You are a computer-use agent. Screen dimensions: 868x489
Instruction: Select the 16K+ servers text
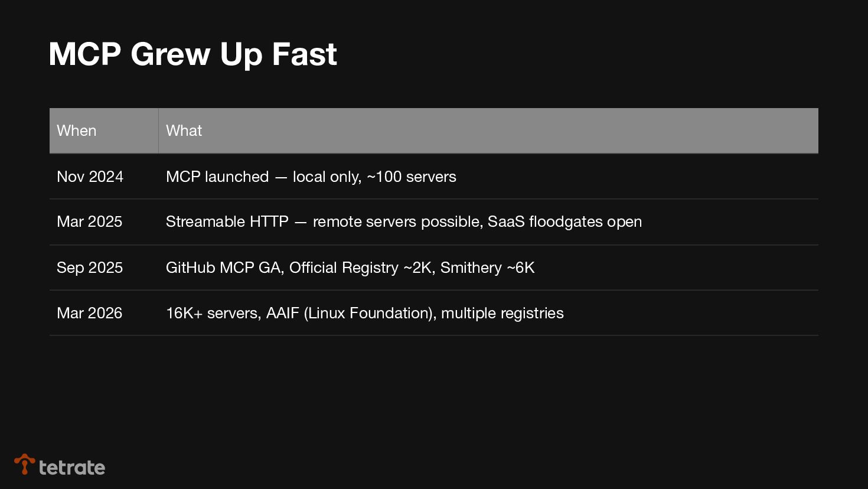[211, 313]
